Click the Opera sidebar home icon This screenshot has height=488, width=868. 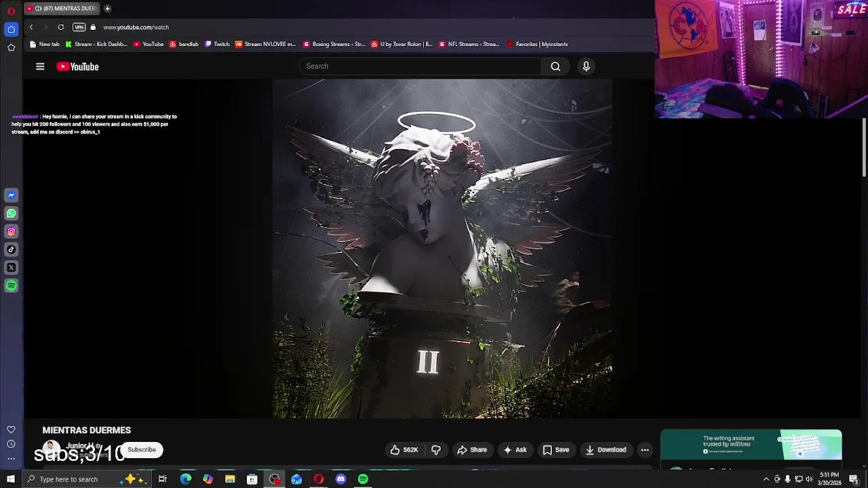pyautogui.click(x=11, y=29)
